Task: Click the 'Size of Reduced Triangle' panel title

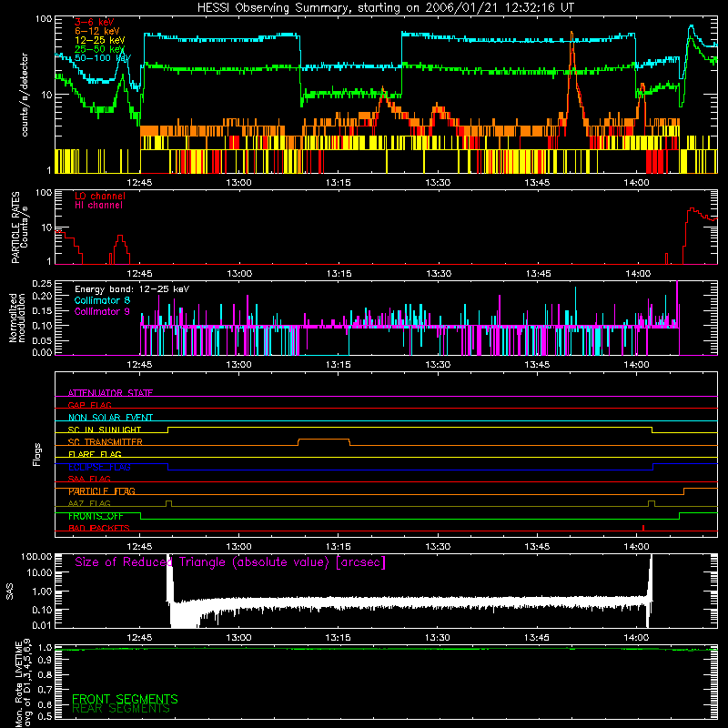Action: 230,562
